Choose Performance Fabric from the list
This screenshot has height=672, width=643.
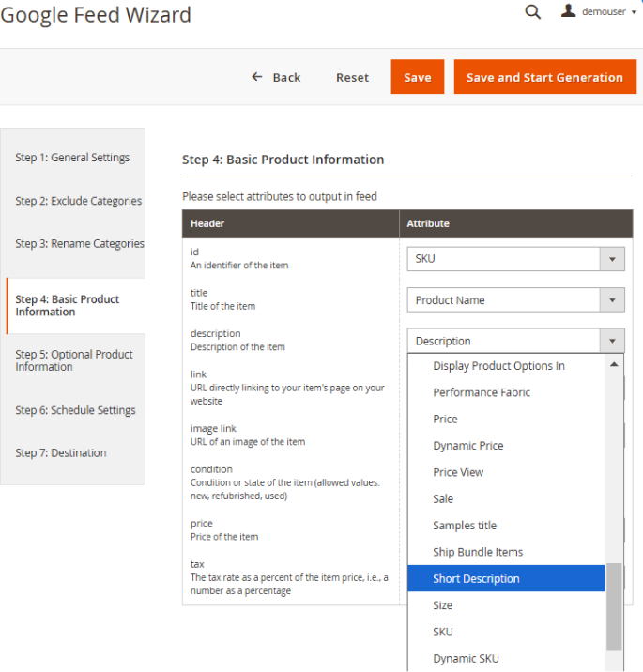pyautogui.click(x=506, y=392)
